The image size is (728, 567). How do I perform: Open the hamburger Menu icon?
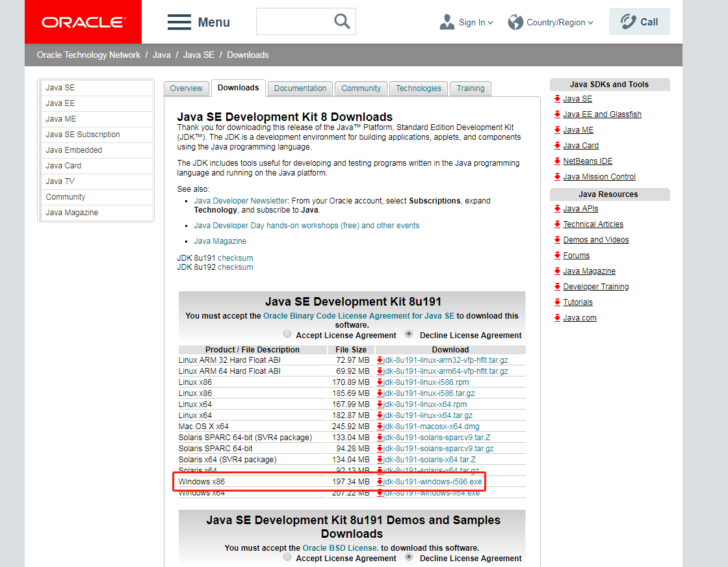point(179,22)
